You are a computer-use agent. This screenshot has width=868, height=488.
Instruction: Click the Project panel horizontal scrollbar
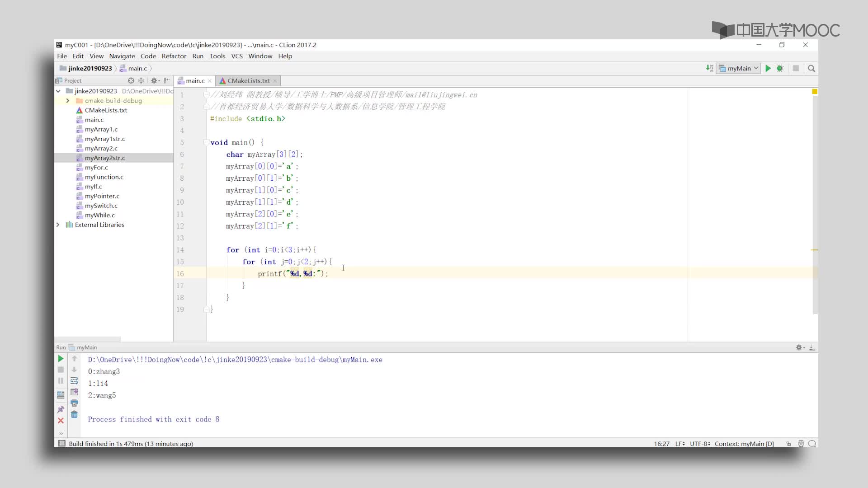tap(88, 339)
